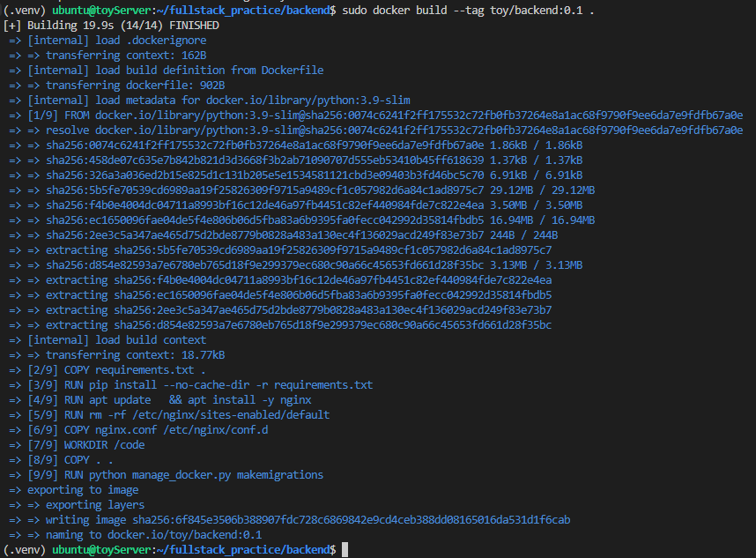Click 'transferring context: 162B' text

click(126, 55)
